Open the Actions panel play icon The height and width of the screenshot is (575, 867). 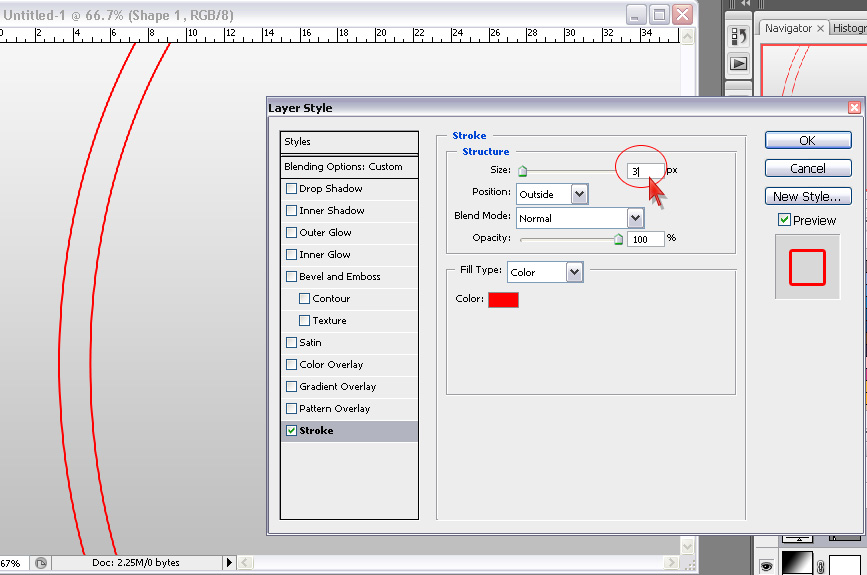click(x=739, y=64)
